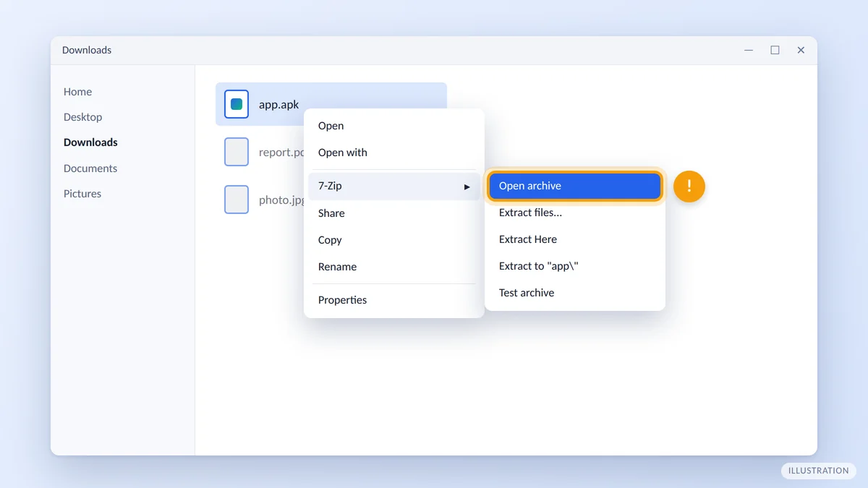868x488 pixels.
Task: Choose Extract Here option
Action: 575,239
